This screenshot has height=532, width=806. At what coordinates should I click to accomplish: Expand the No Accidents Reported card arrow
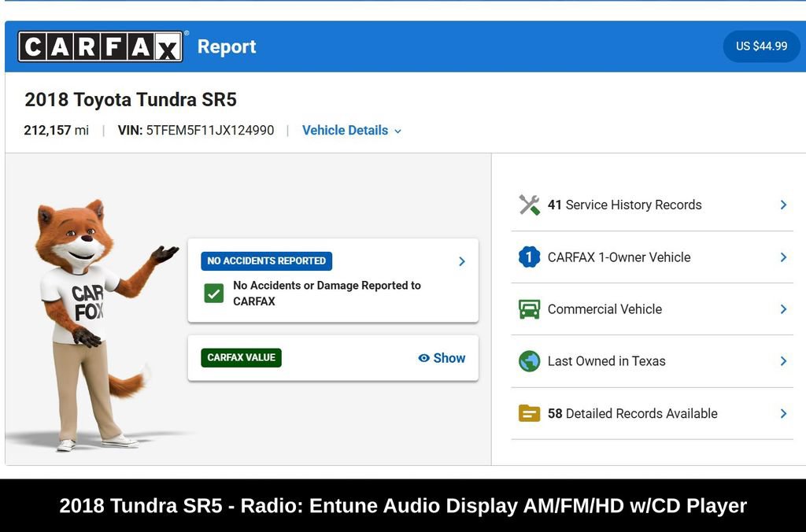point(461,261)
